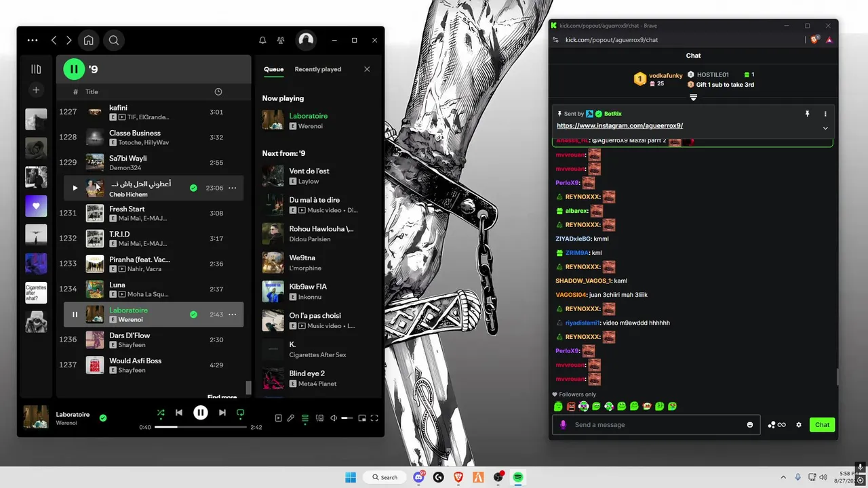Go back with Spotify's left arrow
Viewport: 868px width, 488px height.
click(54, 40)
